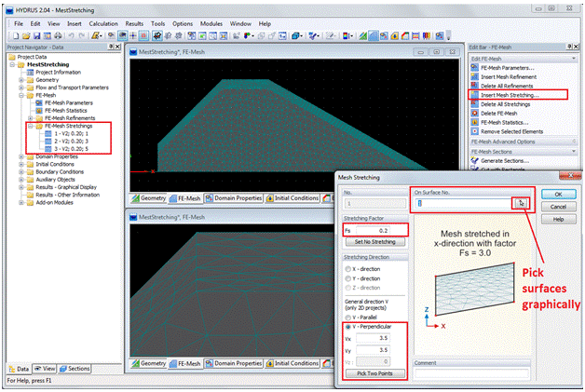
Task: Select the V - Parallel radio button
Action: click(348, 318)
